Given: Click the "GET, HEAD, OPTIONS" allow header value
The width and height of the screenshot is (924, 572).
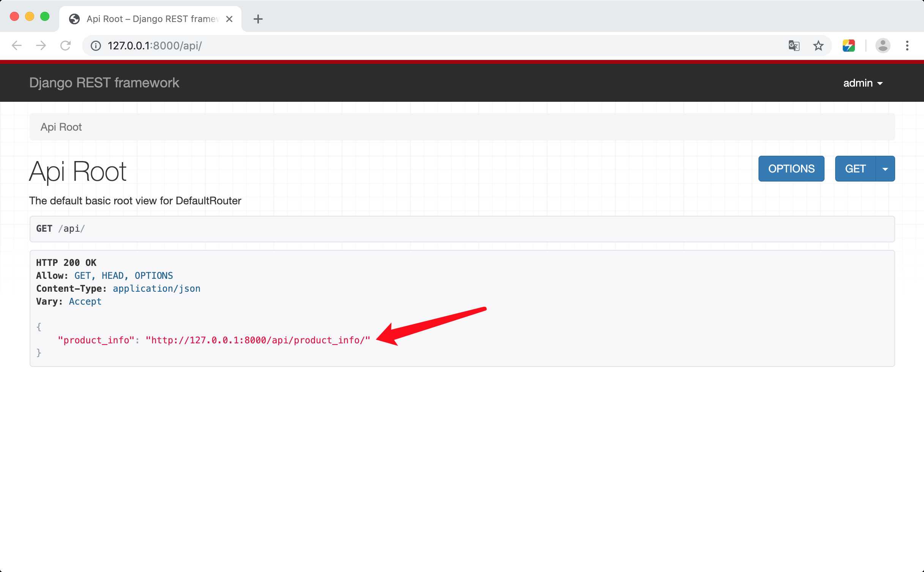Looking at the screenshot, I should pos(124,276).
